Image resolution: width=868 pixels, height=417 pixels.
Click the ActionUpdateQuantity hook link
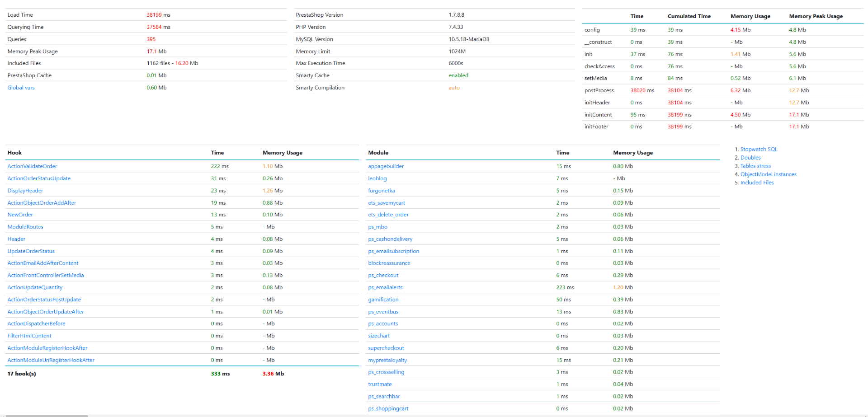(x=35, y=287)
